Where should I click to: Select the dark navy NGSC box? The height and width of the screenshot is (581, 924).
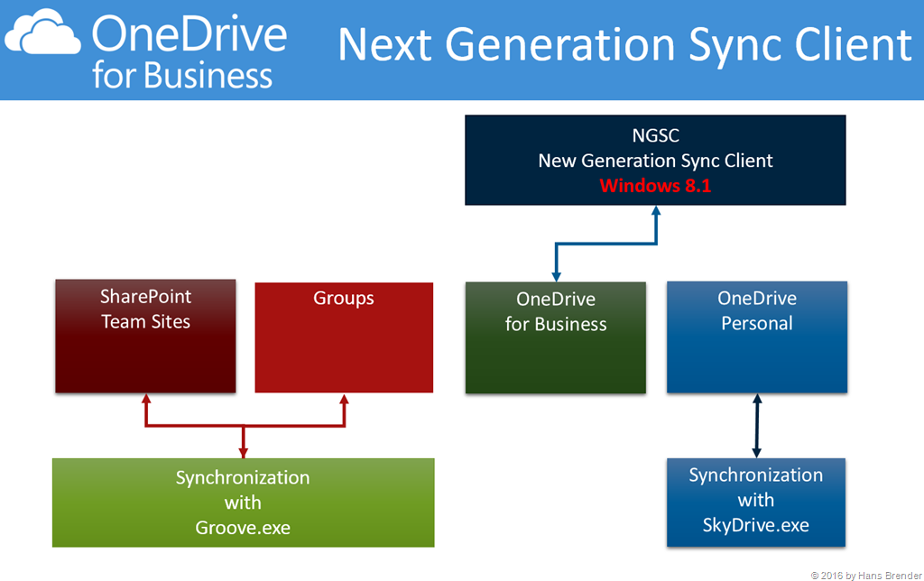coord(656,160)
